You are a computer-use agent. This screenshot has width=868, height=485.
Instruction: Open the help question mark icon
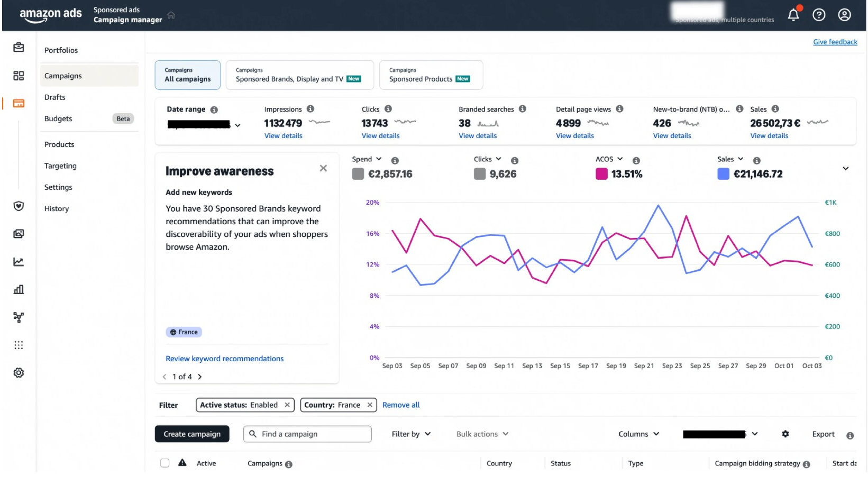click(x=819, y=15)
